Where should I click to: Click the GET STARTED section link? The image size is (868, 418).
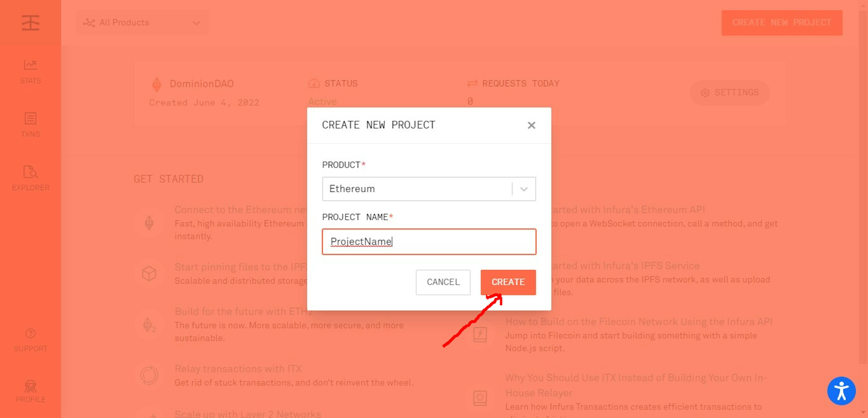point(169,179)
